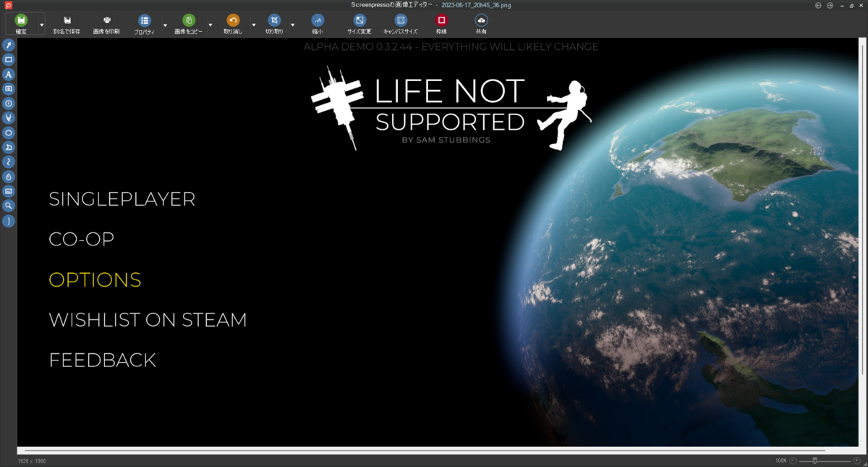
Task: Select the highlighter tool
Action: 9,118
